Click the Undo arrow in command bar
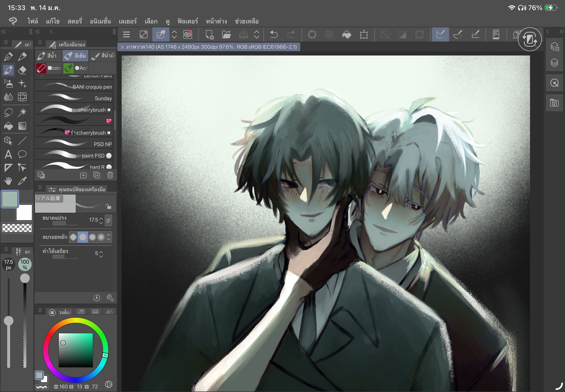 tap(274, 35)
